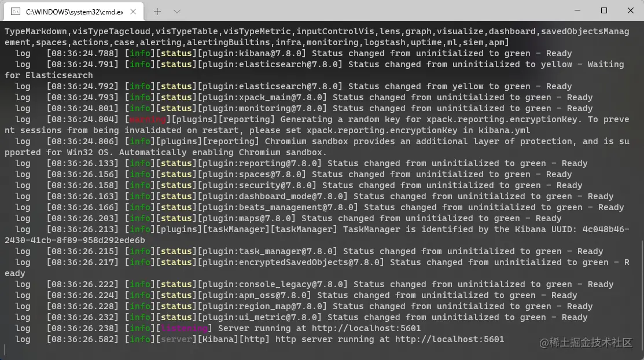Screen dimensions: 644x360
Task: Click the 'plugin:kibana@7.8.0' text
Action: 252,53
